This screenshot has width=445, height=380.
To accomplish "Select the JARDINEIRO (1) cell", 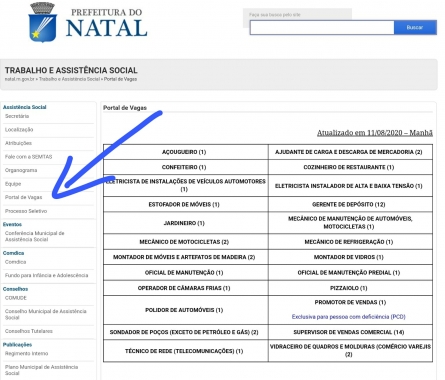I will pos(186,223).
